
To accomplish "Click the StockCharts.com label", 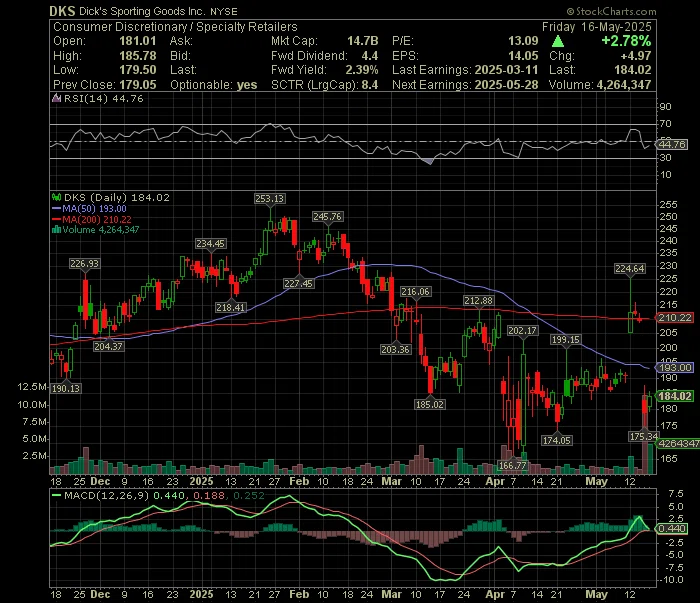I will tap(612, 11).
